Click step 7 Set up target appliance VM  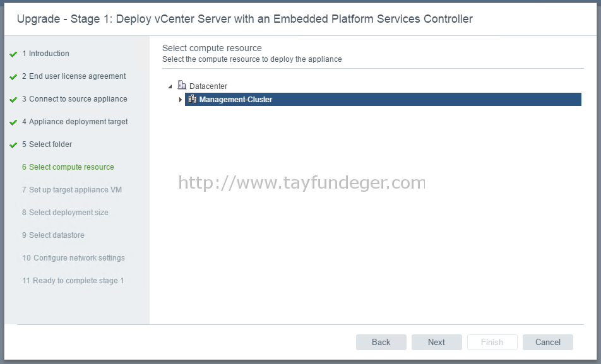click(72, 190)
